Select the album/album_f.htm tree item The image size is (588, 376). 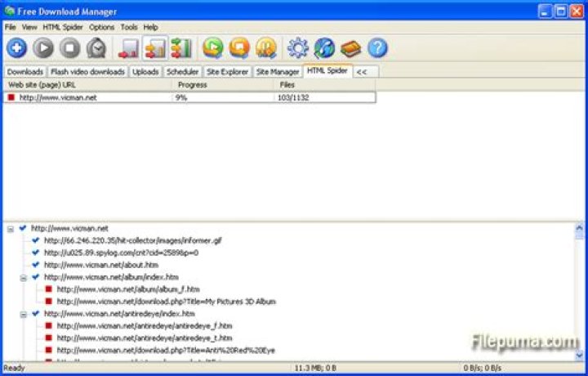128,289
